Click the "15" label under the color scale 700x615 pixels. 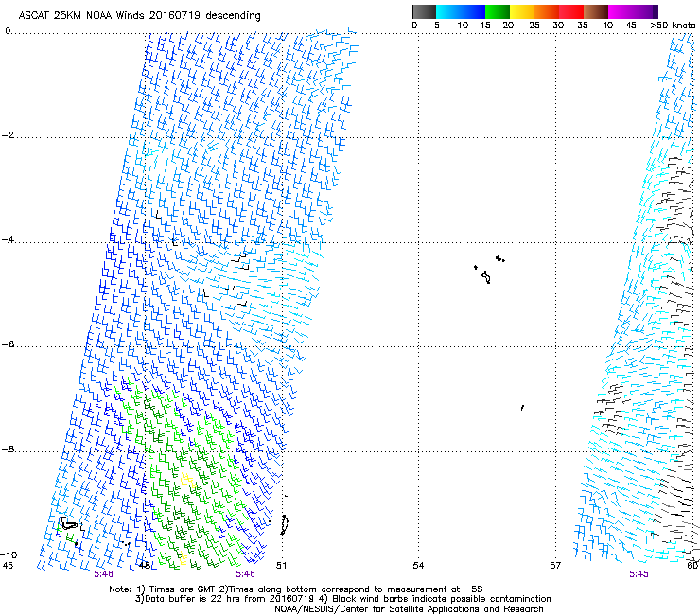(485, 26)
